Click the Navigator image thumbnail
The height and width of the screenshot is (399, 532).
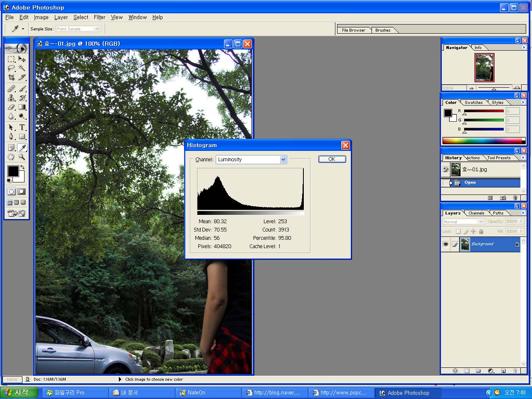point(484,68)
